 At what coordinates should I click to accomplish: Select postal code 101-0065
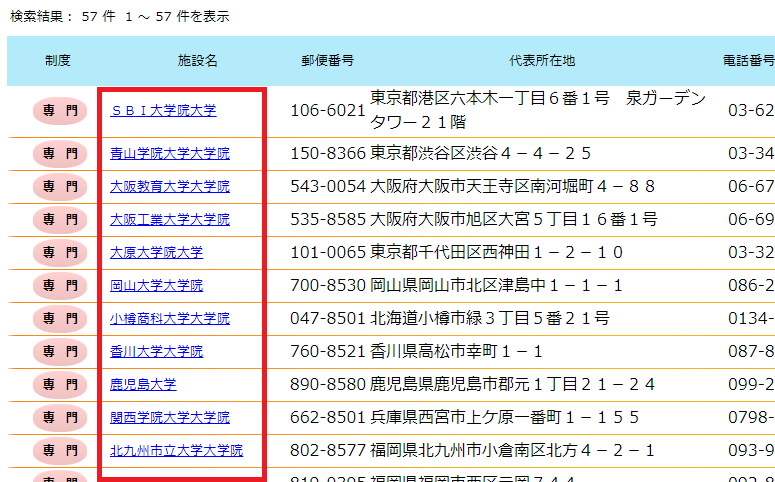click(328, 253)
